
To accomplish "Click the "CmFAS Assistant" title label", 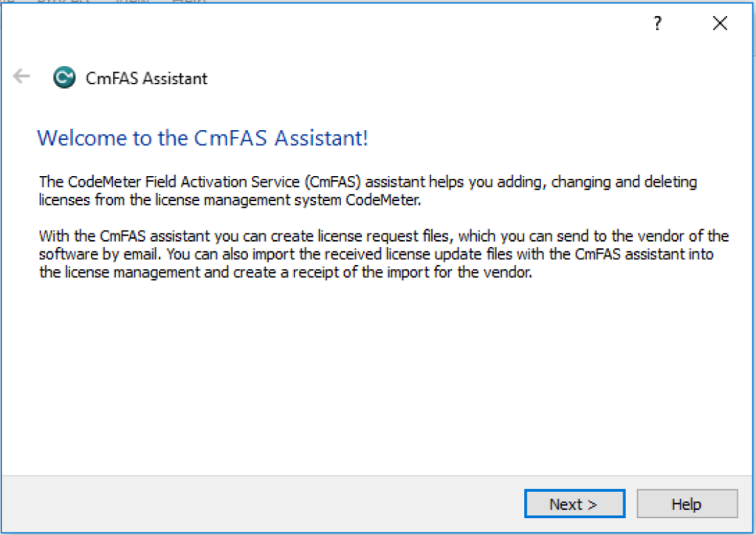I will click(x=147, y=78).
